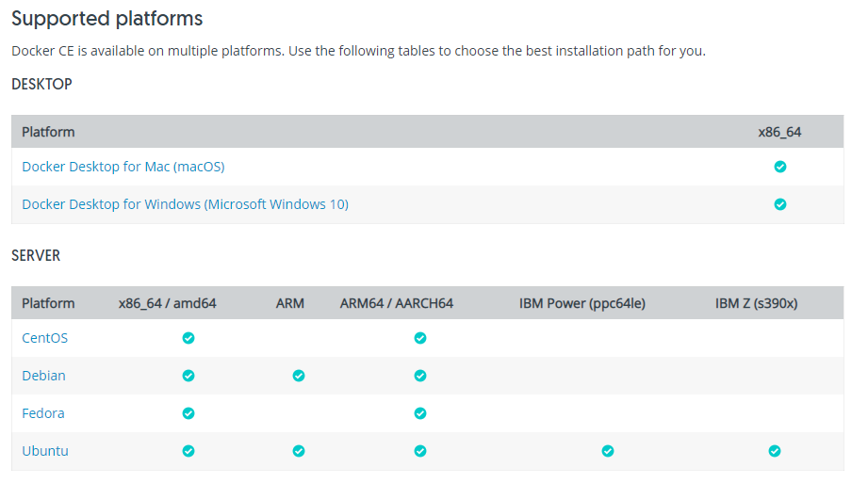The height and width of the screenshot is (483, 868).
Task: Click the SERVER section heading
Action: point(36,255)
